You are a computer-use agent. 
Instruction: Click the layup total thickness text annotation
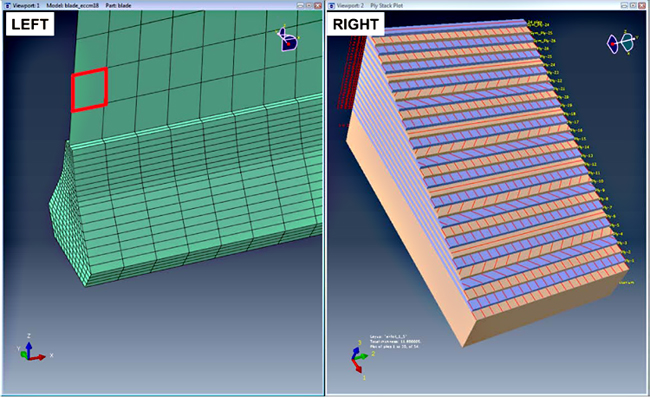[x=395, y=341]
